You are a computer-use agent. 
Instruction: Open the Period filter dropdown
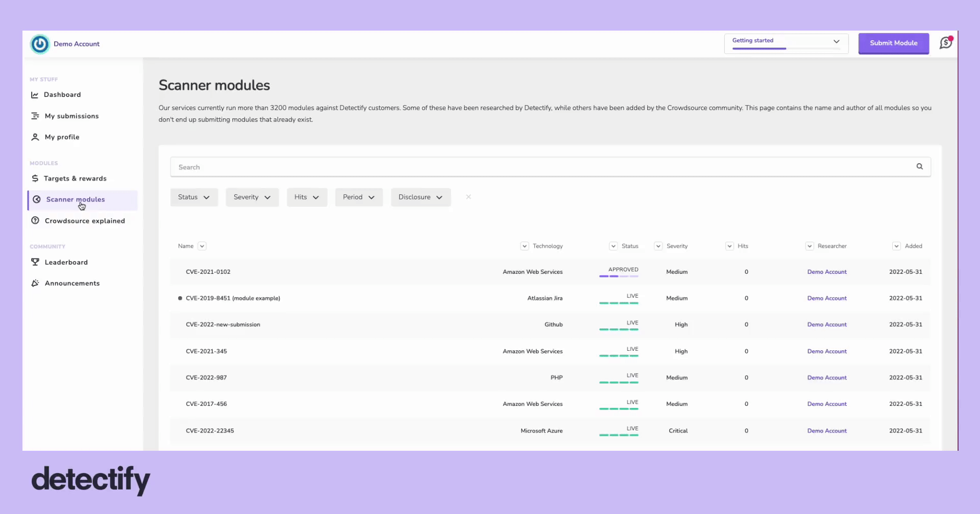[x=359, y=197]
